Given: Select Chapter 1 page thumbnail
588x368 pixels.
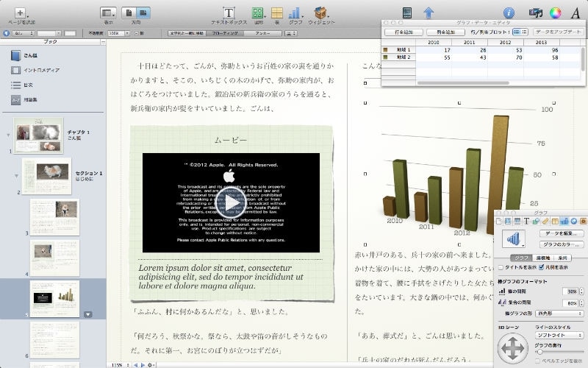Looking at the screenshot, I should pos(38,135).
